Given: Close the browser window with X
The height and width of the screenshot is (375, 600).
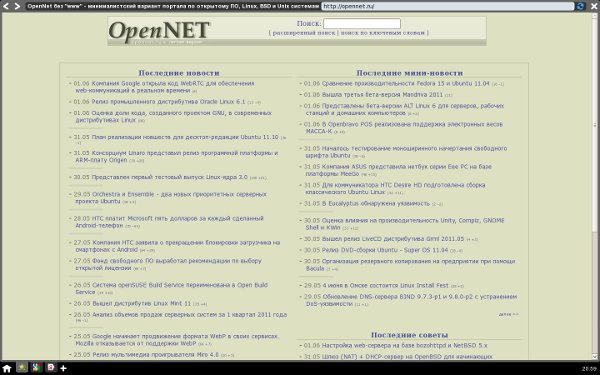Looking at the screenshot, I should tap(593, 6).
